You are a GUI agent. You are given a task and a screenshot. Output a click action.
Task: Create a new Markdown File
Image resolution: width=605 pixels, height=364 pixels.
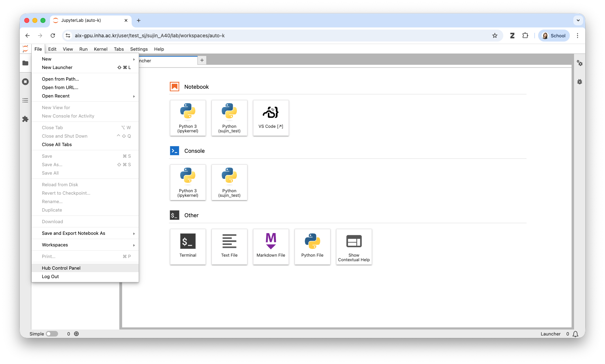pyautogui.click(x=271, y=247)
